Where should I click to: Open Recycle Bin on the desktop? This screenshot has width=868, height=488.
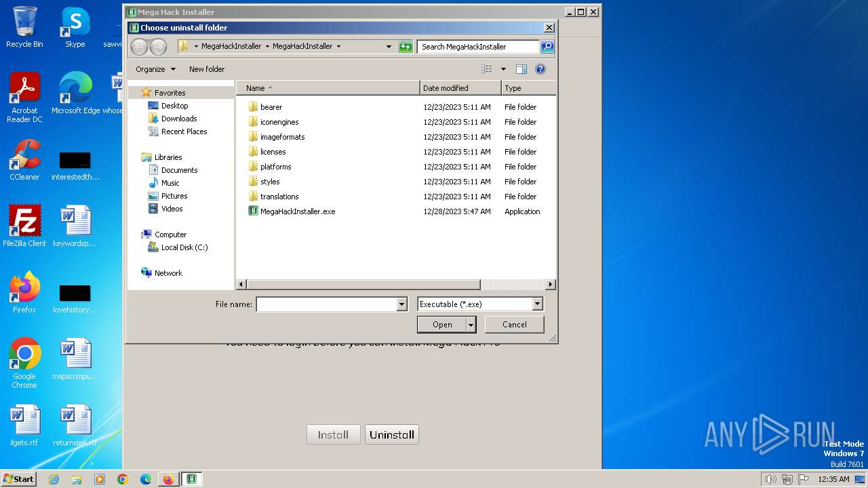click(x=24, y=27)
